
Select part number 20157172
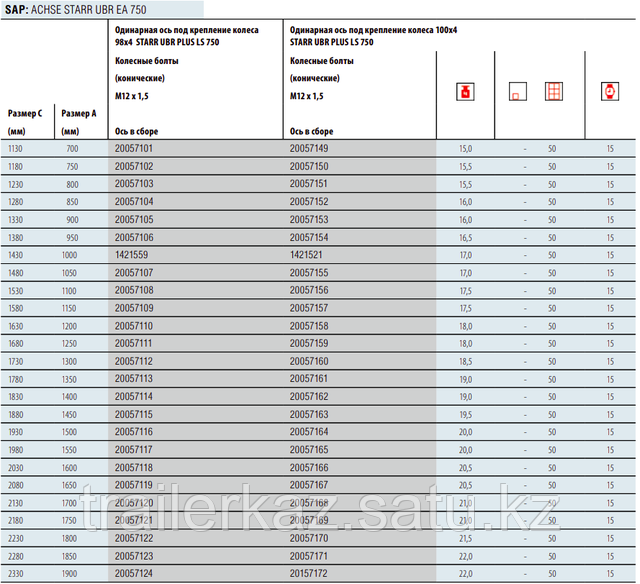click(309, 573)
